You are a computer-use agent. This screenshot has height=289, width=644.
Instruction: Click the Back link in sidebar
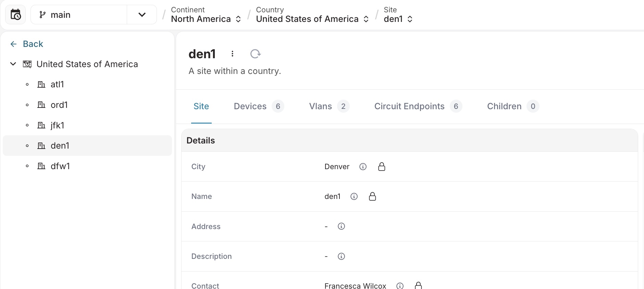(x=27, y=44)
